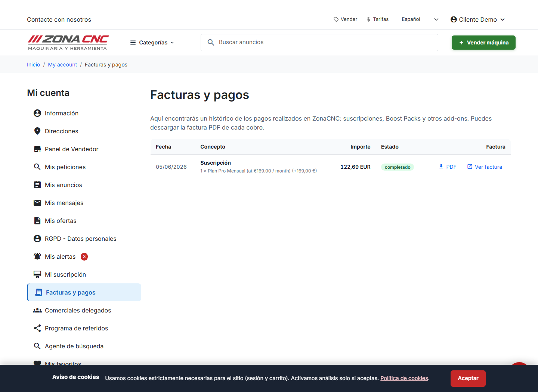Click the Direcciones location pin icon
Image resolution: width=538 pixels, height=392 pixels.
pyautogui.click(x=37, y=131)
